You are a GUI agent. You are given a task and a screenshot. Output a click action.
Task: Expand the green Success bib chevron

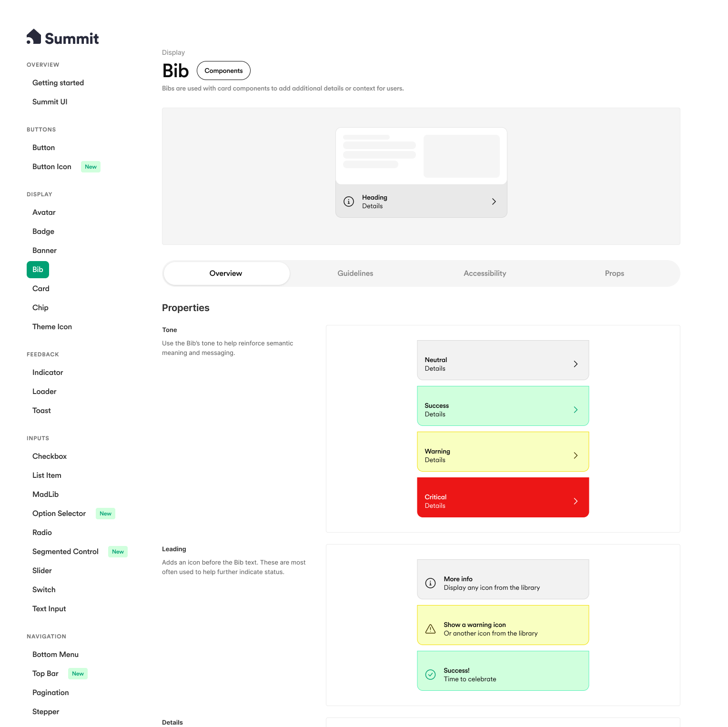pos(576,410)
